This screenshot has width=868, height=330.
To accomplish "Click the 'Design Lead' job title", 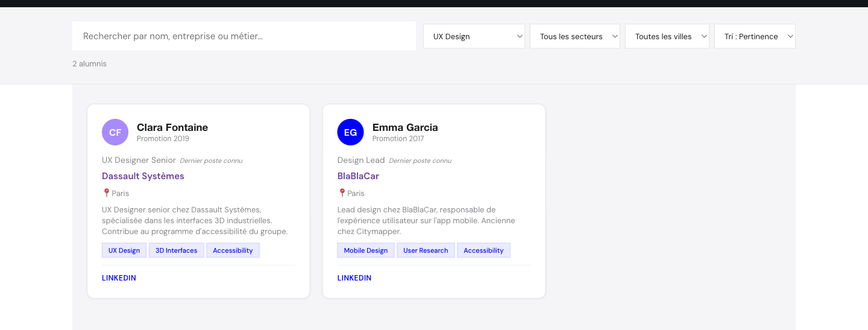I will [x=361, y=160].
